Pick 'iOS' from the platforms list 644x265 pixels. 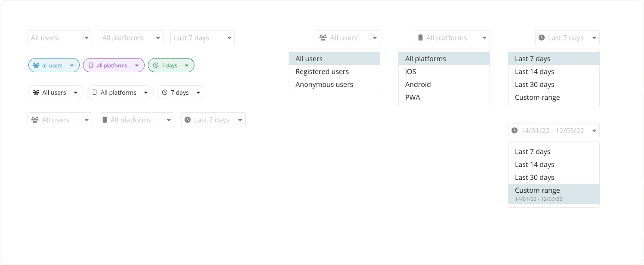pos(410,72)
